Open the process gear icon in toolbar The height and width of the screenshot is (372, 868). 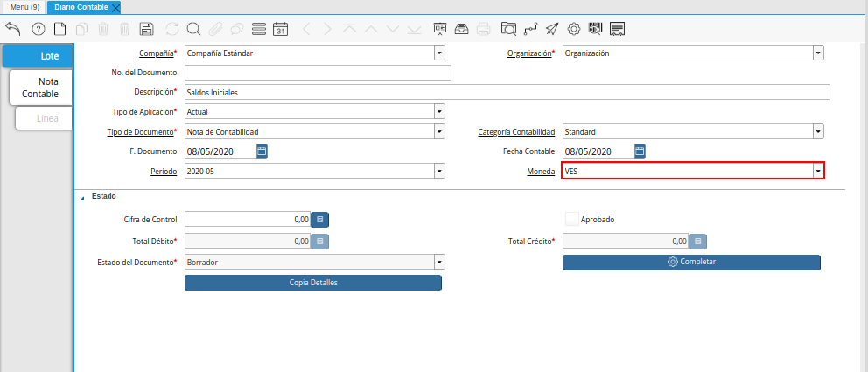574,29
